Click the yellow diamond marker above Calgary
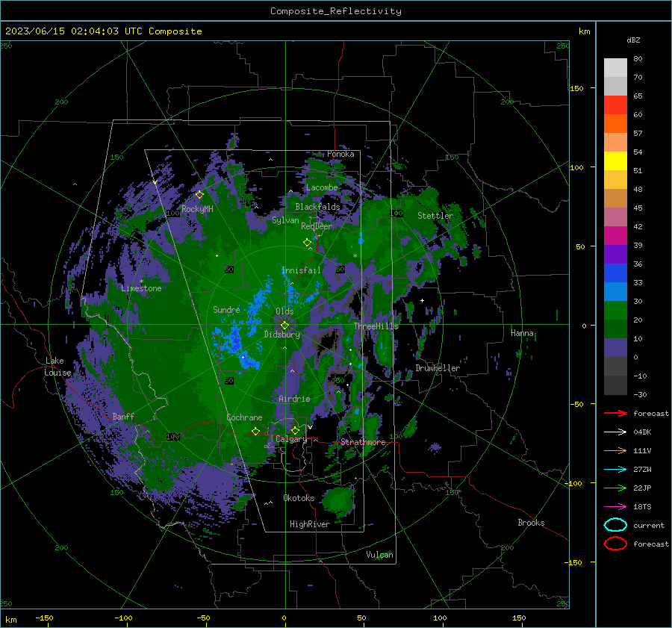 point(295,430)
